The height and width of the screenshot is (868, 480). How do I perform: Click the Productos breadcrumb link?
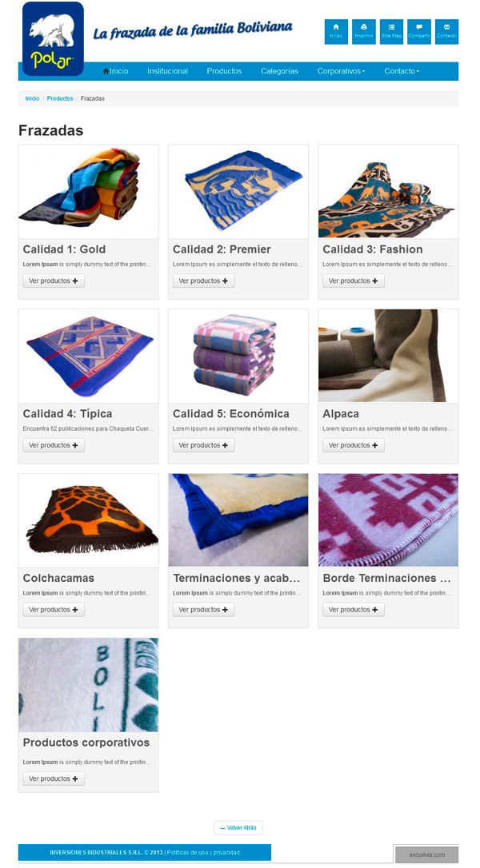tap(60, 98)
